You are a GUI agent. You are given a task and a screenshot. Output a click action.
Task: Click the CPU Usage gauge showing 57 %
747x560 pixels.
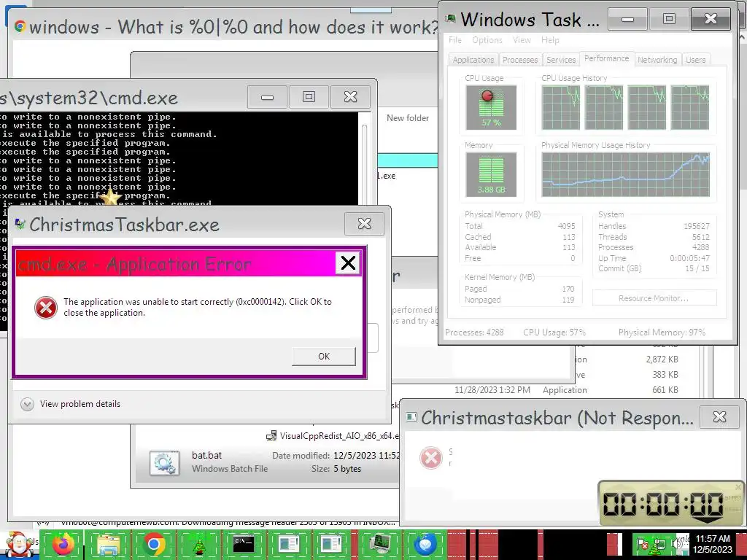491,107
